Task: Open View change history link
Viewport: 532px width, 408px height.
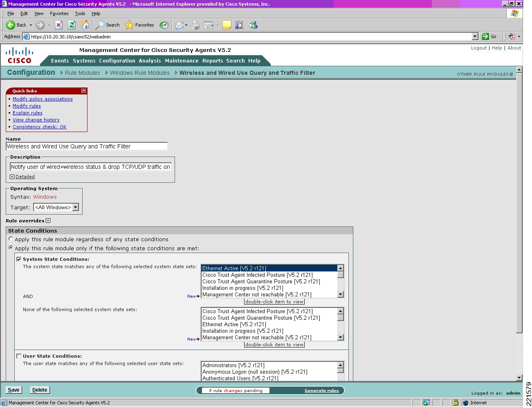Action: tap(36, 120)
